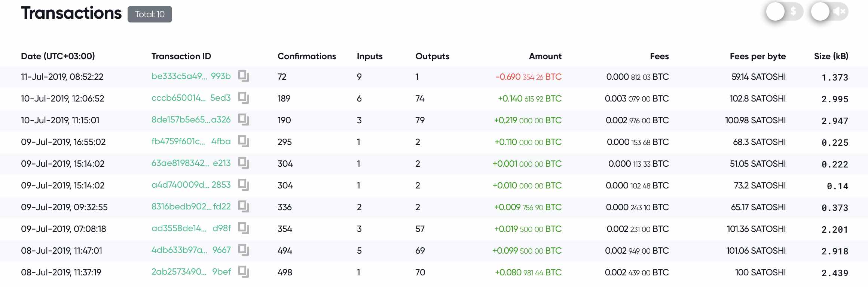Viewport: 868px width, 287px height.
Task: Click the Amount column header
Action: pos(545,56)
